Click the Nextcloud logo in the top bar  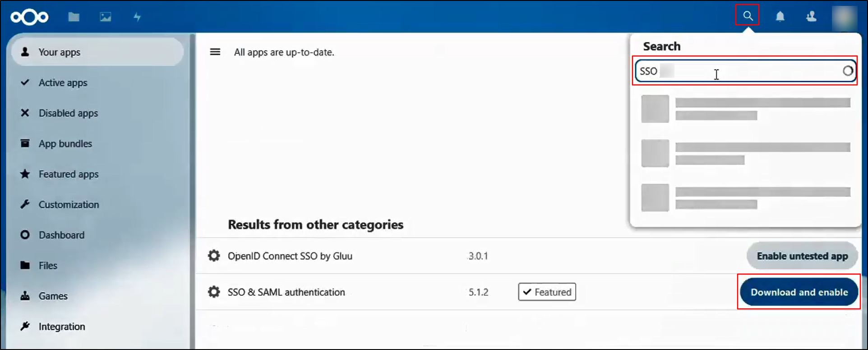pos(29,17)
